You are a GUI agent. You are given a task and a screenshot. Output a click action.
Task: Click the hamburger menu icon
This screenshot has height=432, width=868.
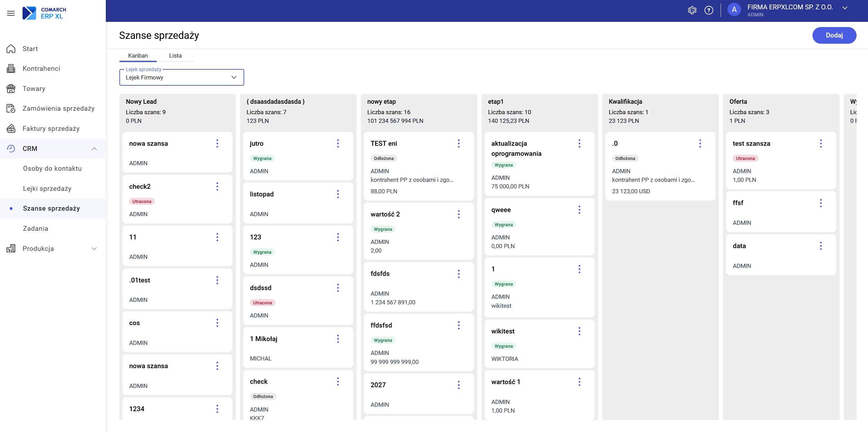[11, 13]
